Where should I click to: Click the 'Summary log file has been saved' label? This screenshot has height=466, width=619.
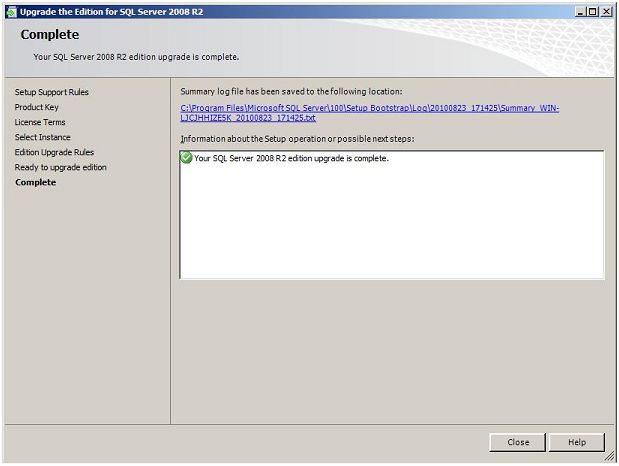click(x=291, y=92)
